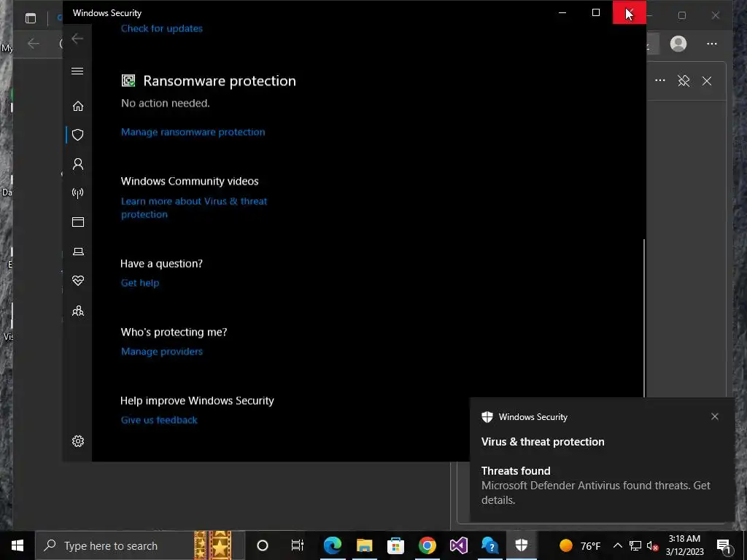
Task: Open network status tray icon
Action: [x=635, y=545]
